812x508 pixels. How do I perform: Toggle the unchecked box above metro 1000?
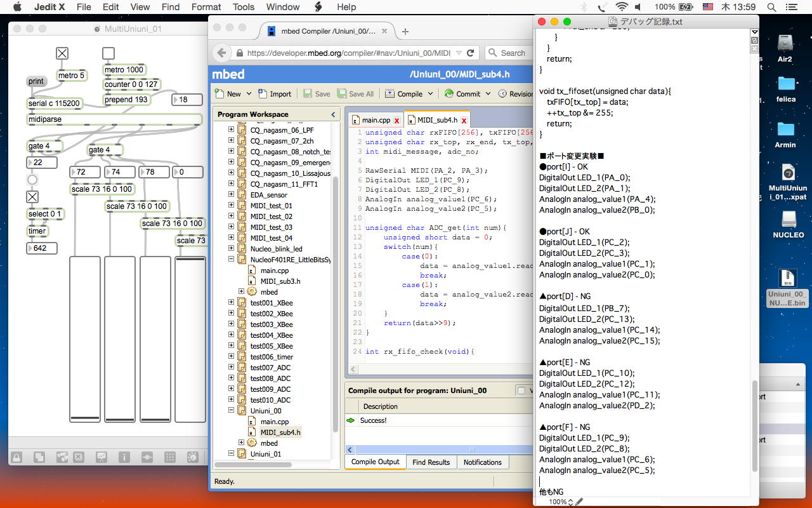(x=108, y=53)
